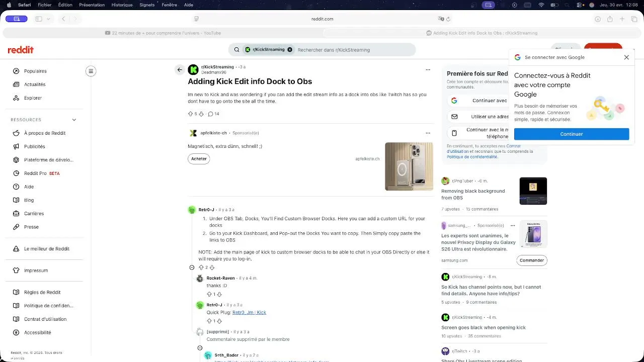
Task: Show Safari tab overview
Action: coord(634,19)
